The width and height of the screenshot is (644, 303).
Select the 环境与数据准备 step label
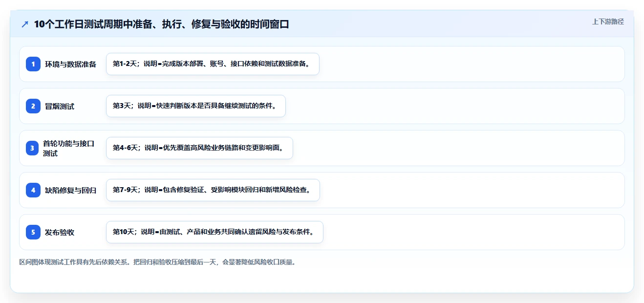pos(71,64)
